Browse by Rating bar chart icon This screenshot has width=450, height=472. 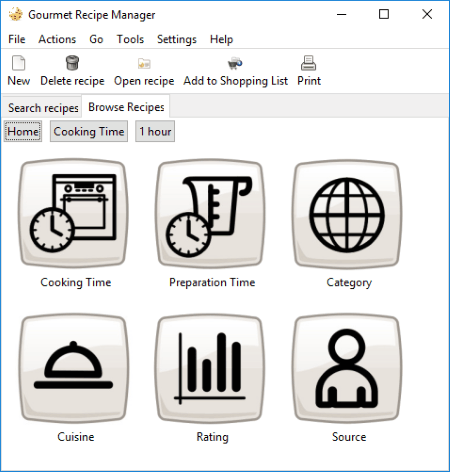210,368
